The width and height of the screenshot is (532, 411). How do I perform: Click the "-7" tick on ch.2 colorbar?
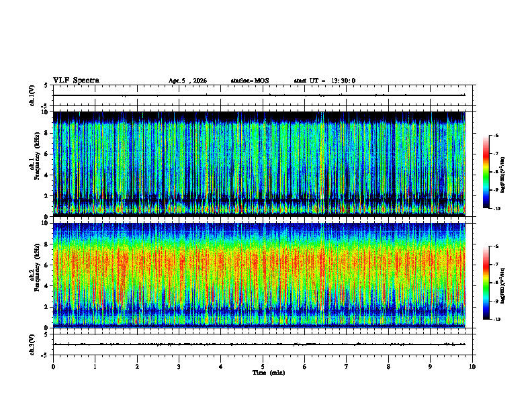click(496, 265)
